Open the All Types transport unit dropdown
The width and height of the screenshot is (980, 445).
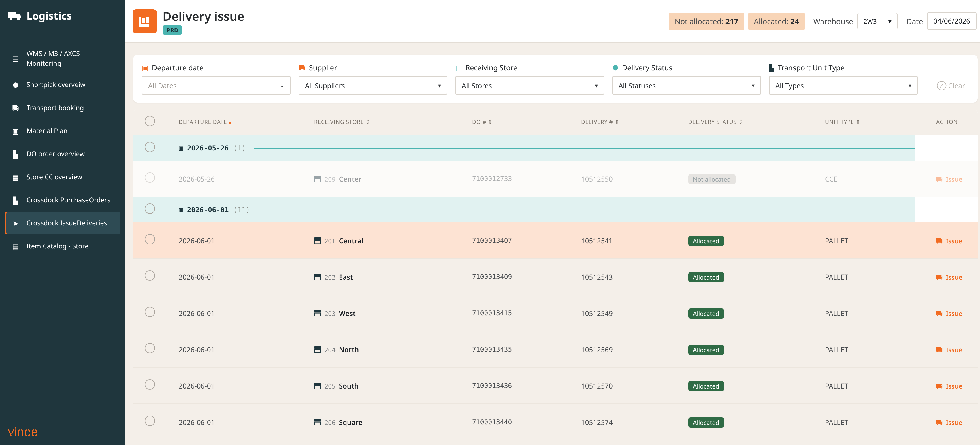[x=843, y=86]
